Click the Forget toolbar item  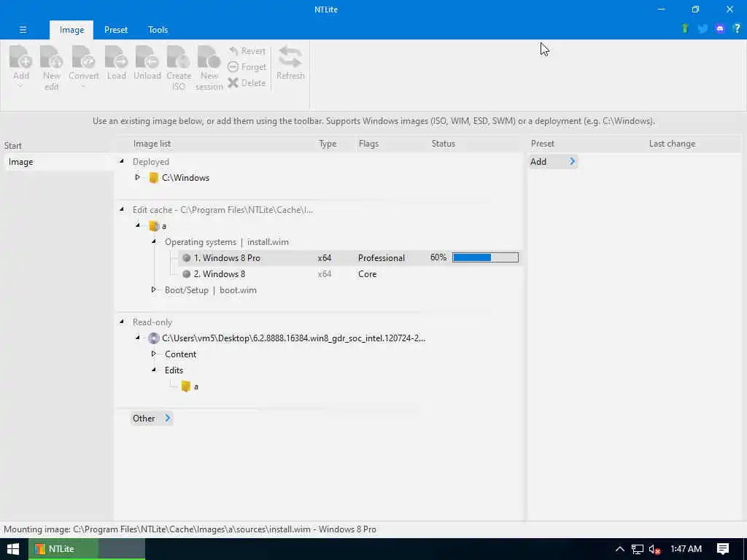pyautogui.click(x=247, y=67)
